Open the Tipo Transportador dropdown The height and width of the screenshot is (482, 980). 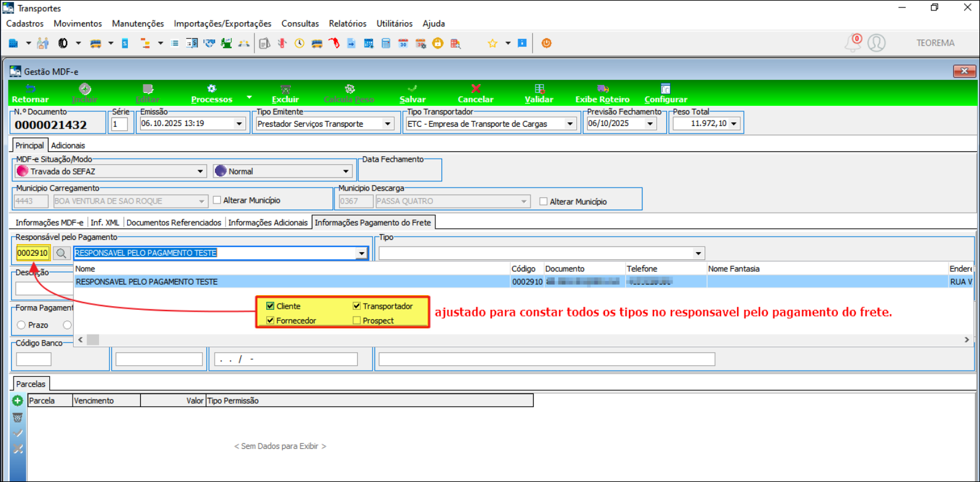coord(570,124)
